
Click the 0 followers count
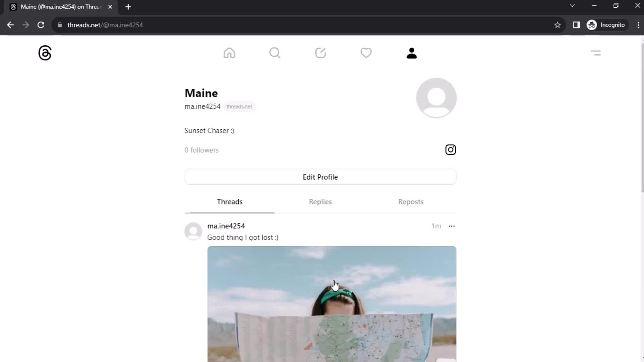pyautogui.click(x=201, y=150)
